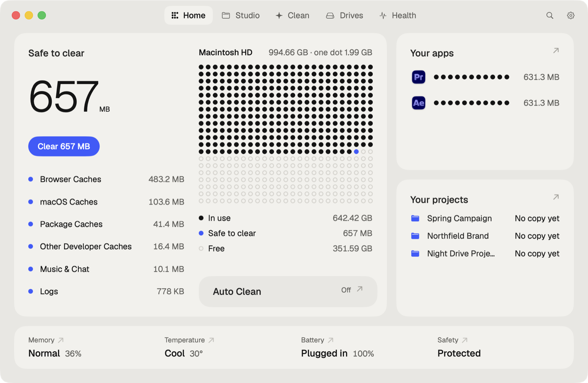Open the search magnifier icon
The width and height of the screenshot is (588, 383).
[549, 15]
